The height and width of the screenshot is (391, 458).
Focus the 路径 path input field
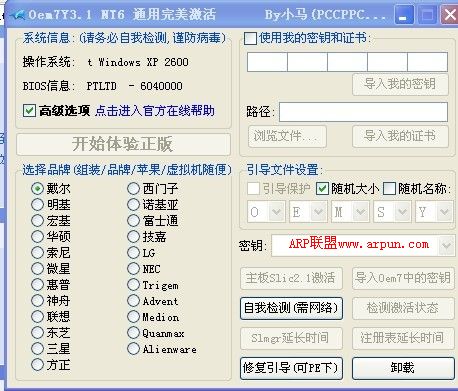click(x=363, y=112)
